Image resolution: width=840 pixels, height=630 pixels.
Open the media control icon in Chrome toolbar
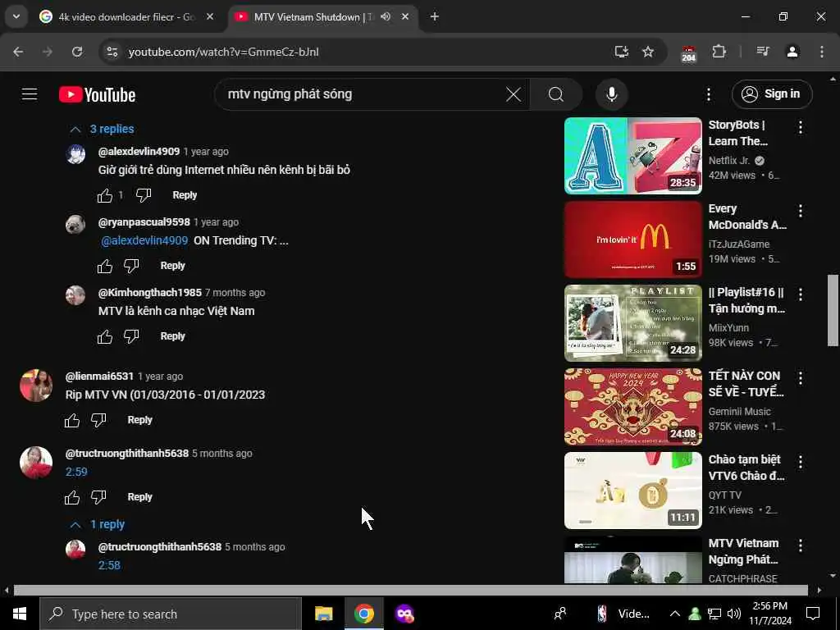click(x=763, y=52)
